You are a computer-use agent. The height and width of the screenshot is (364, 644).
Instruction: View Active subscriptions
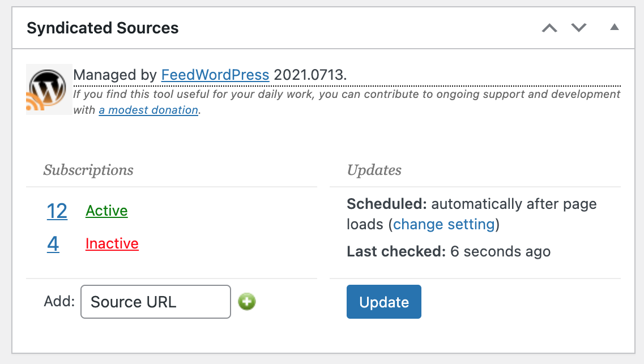click(x=107, y=211)
